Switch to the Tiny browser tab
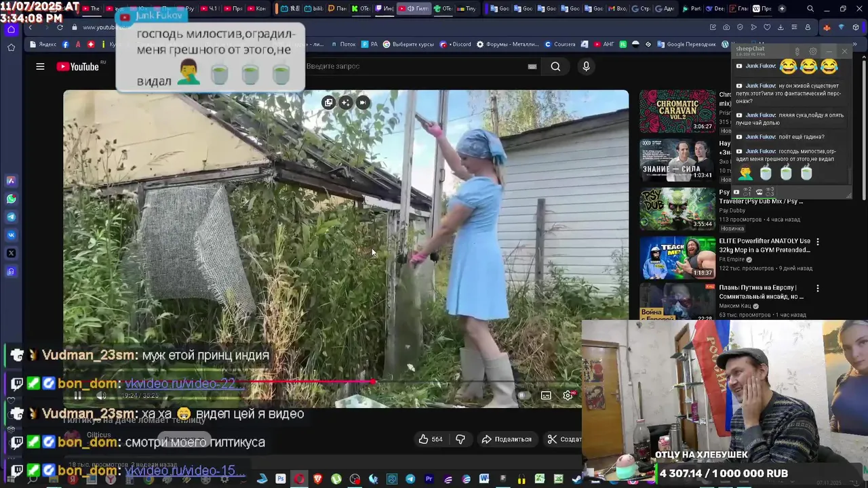The width and height of the screenshot is (868, 488). 467,9
